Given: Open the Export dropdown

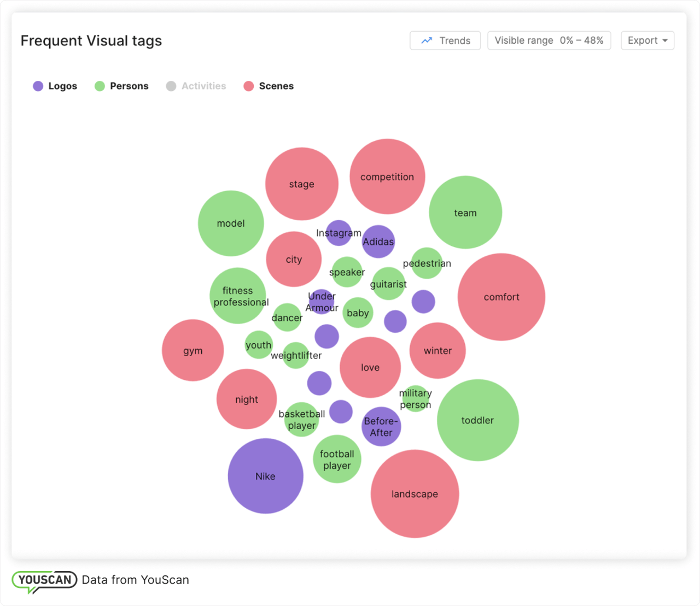Looking at the screenshot, I should pos(647,40).
